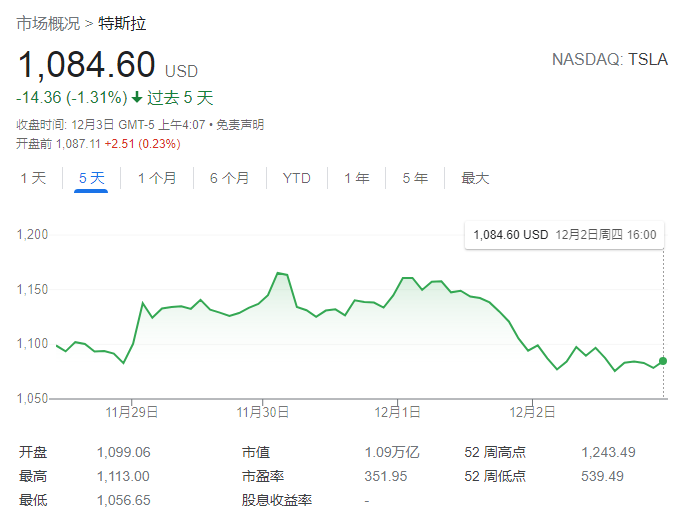This screenshot has width=684, height=523.
Task: Switch to the 5 天 tab
Action: 91,178
